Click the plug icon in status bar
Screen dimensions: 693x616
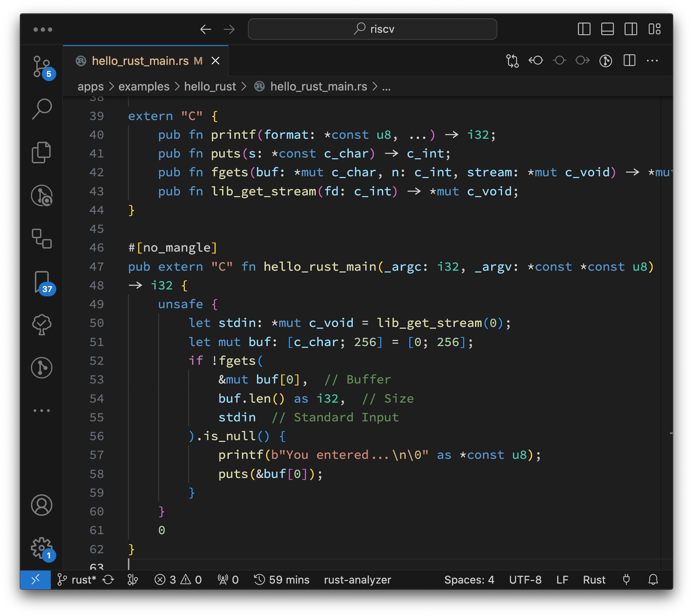(x=626, y=580)
